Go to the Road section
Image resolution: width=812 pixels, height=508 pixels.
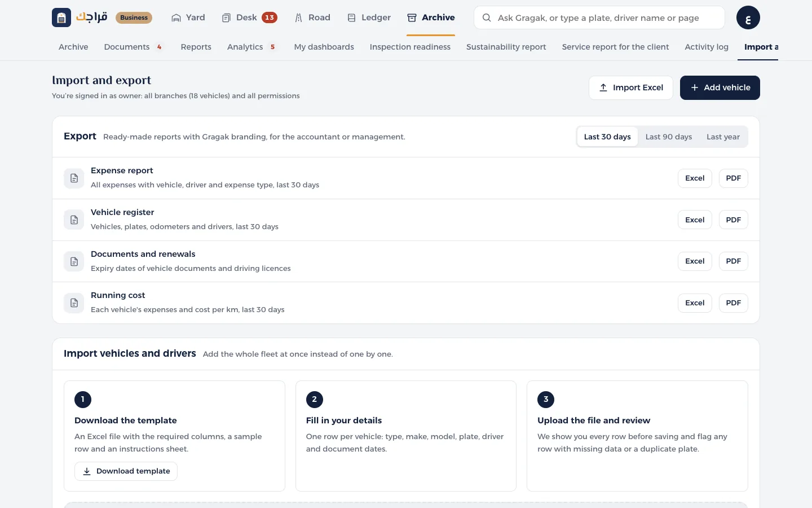pos(312,17)
